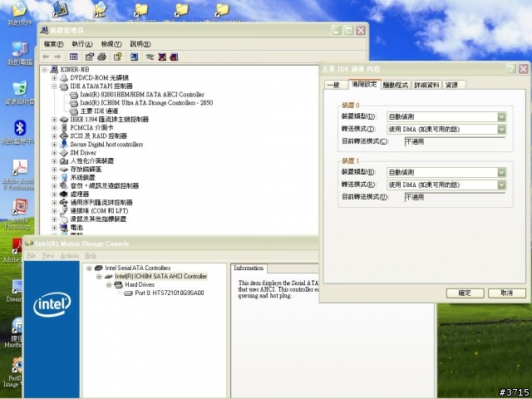Click the Back arrow in Device Manager toolbar
This screenshot has width=532, height=399.
coord(46,57)
